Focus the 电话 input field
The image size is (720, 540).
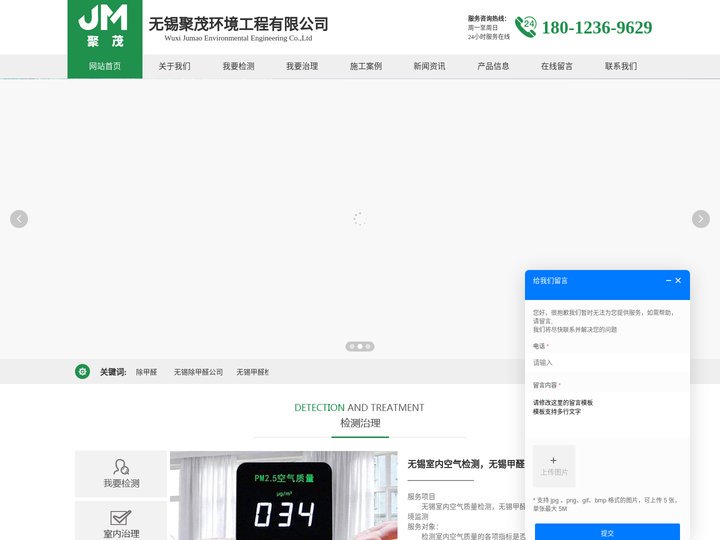tap(607, 363)
